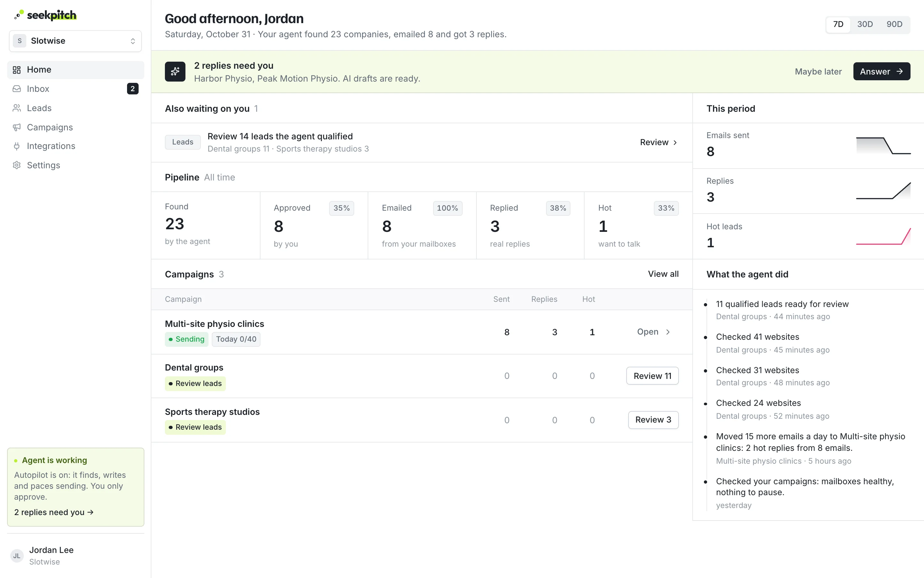The height and width of the screenshot is (578, 924).
Task: Click the S workspace avatar
Action: coord(20,41)
